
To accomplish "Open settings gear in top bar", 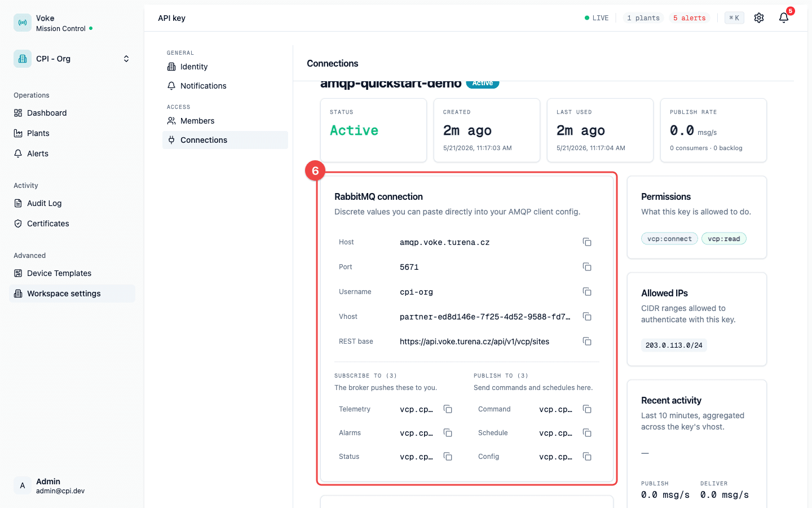I will coord(759,18).
